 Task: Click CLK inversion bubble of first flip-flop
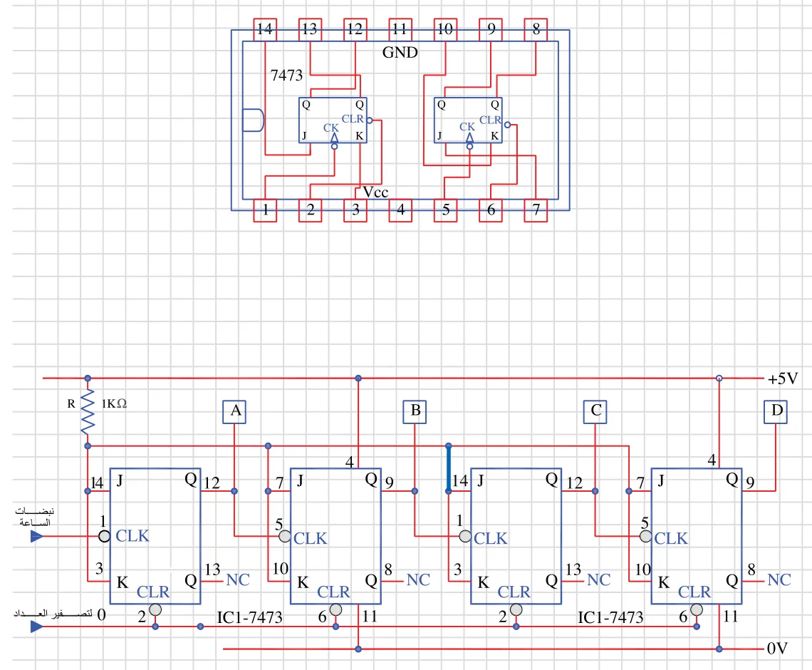pos(104,536)
